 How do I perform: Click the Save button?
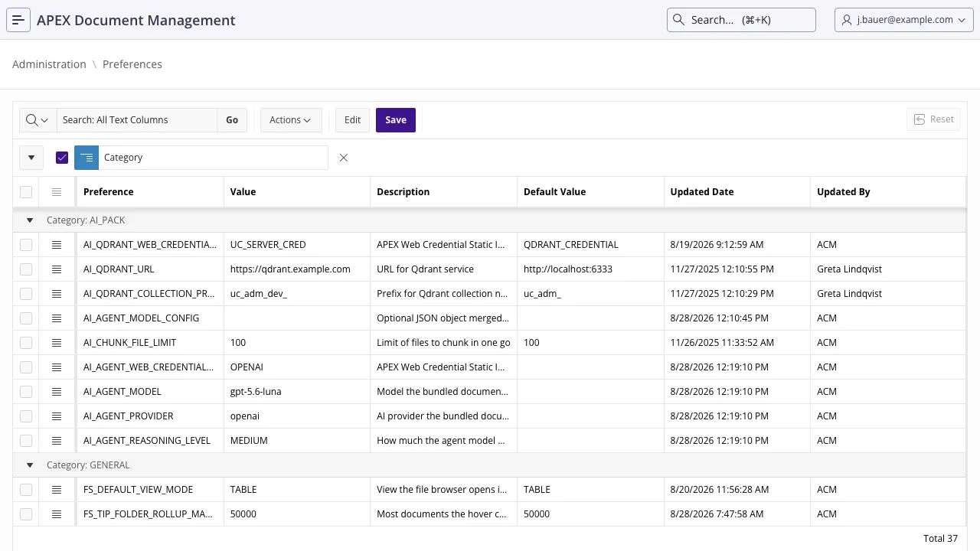click(x=396, y=120)
